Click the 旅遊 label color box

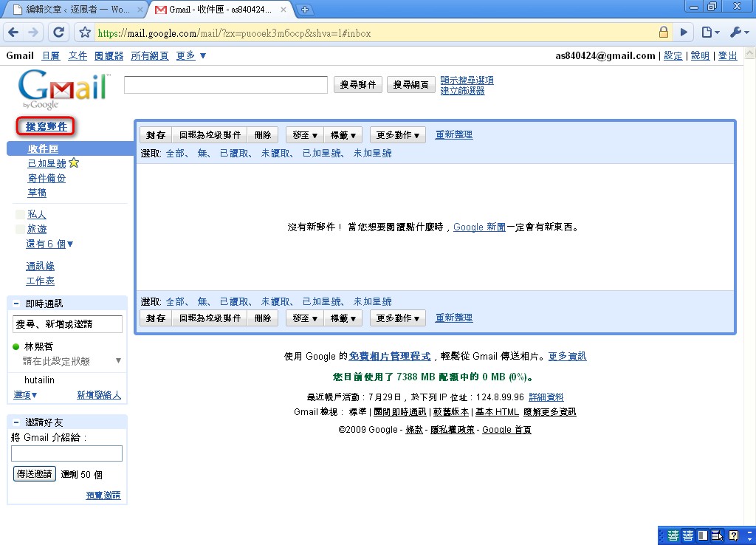tap(20, 229)
